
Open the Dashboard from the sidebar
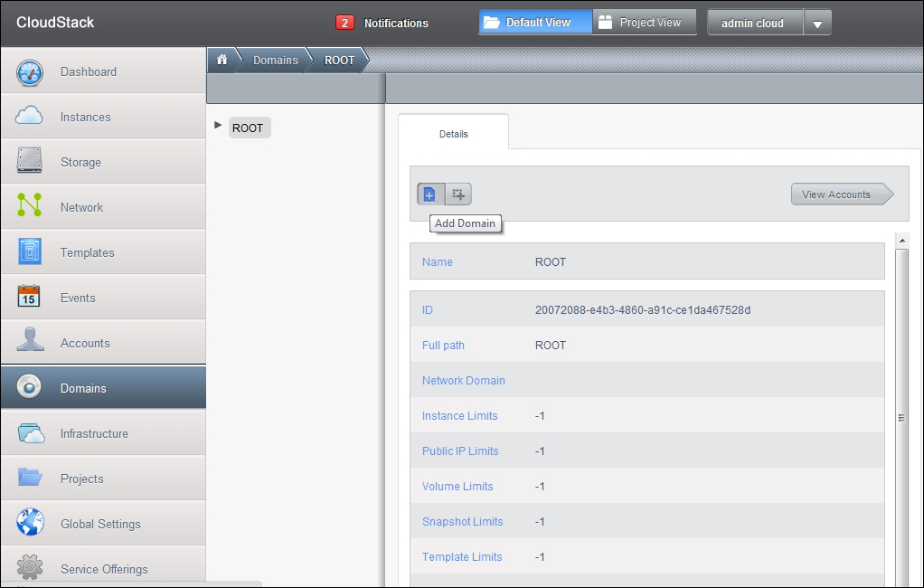(x=88, y=71)
